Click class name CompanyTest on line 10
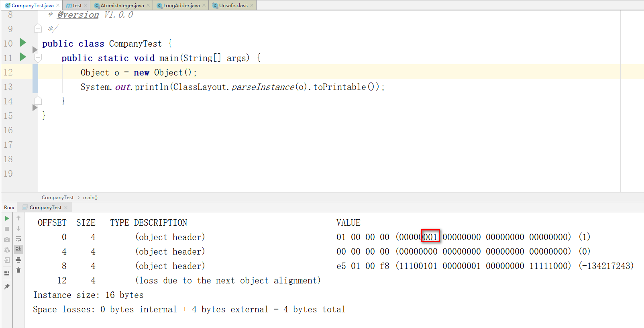The image size is (644, 328). pyautogui.click(x=135, y=43)
